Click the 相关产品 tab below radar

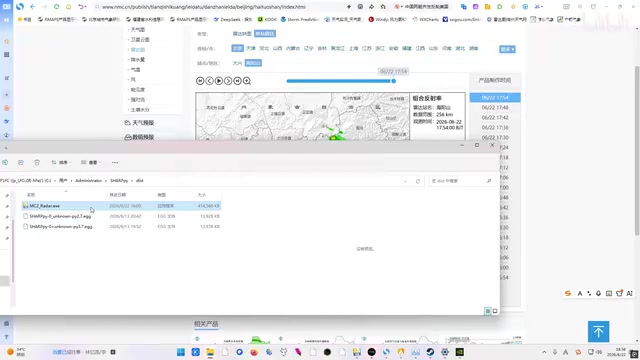click(206, 324)
